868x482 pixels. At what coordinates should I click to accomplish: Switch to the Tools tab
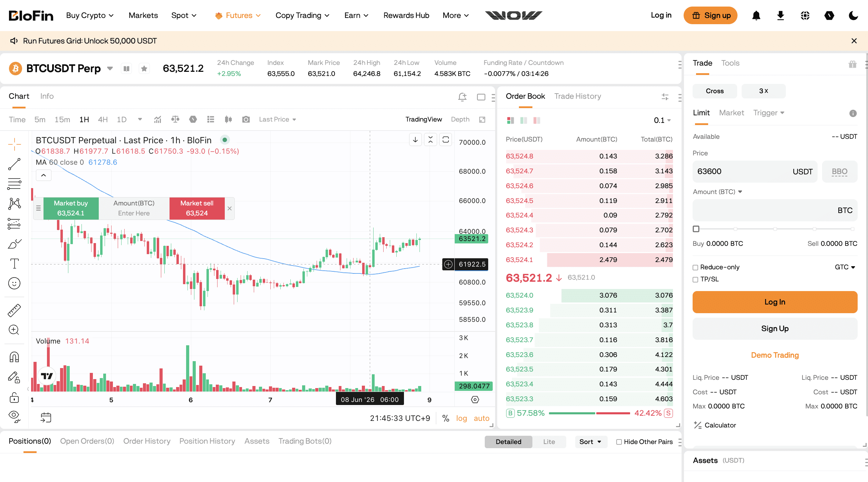pyautogui.click(x=730, y=63)
